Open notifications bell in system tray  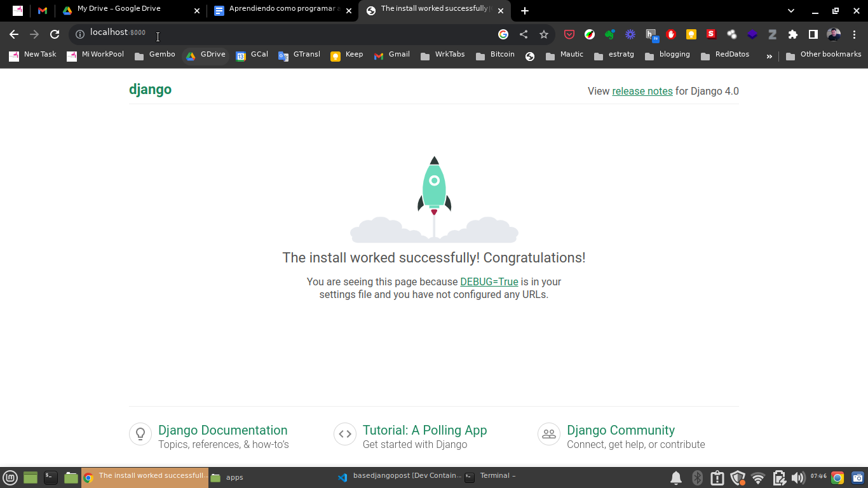676,478
